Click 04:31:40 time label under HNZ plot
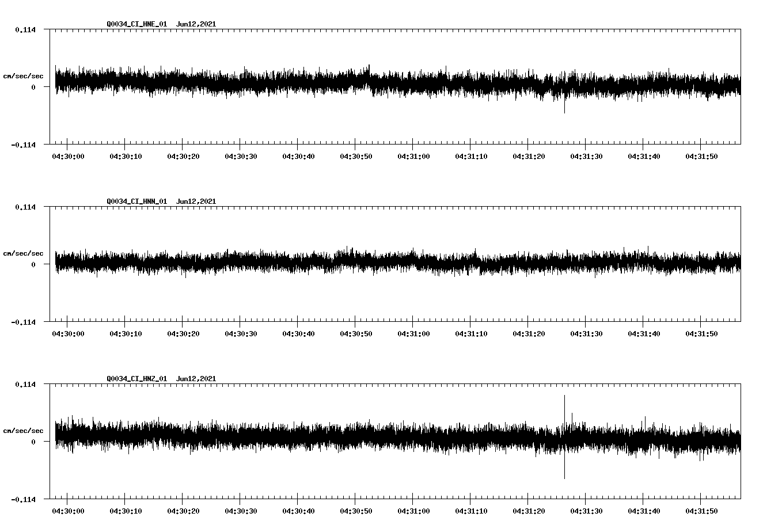The width and height of the screenshot is (782, 532). [x=644, y=511]
